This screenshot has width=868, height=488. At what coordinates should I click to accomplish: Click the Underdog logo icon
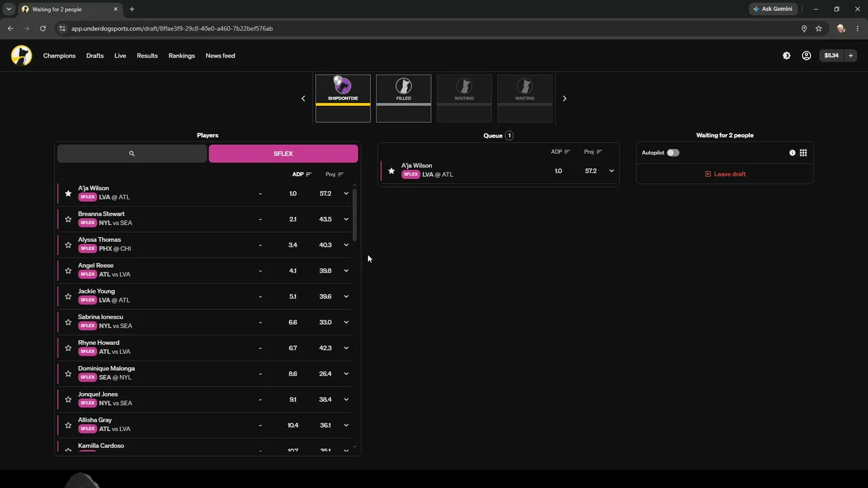22,56
